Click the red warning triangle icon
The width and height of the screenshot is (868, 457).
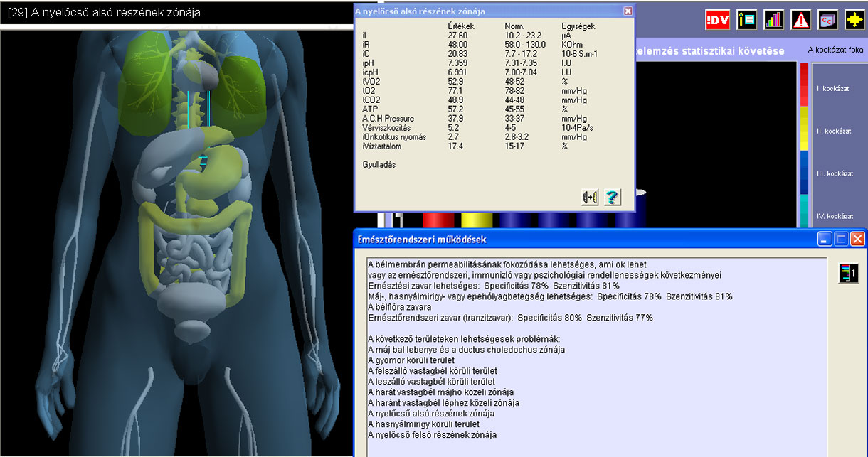pyautogui.click(x=801, y=20)
